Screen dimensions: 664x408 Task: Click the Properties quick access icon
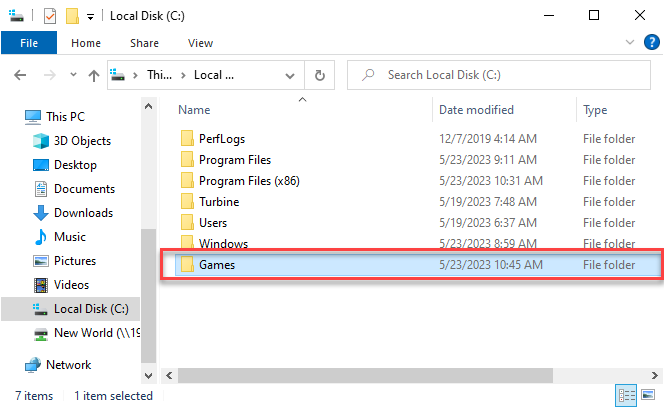[x=50, y=16]
